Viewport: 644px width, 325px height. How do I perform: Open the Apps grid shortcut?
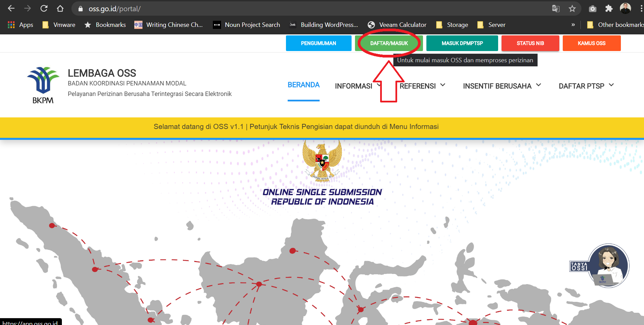20,25
